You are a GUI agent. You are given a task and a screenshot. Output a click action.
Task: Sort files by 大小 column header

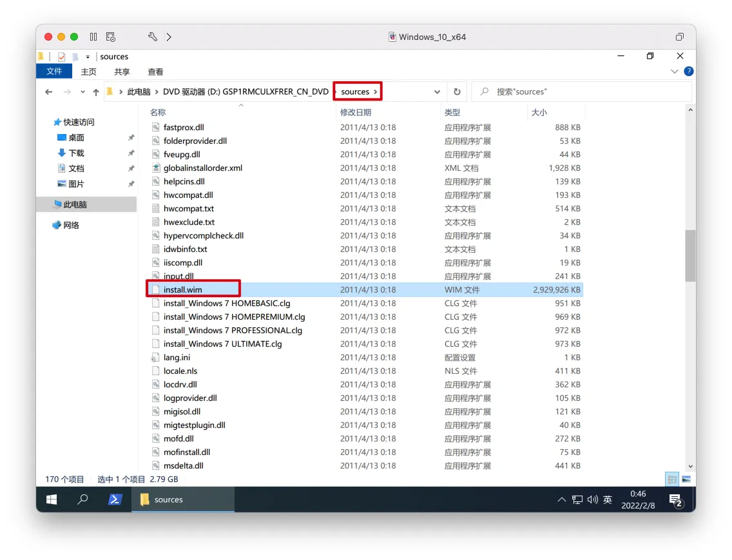click(539, 113)
